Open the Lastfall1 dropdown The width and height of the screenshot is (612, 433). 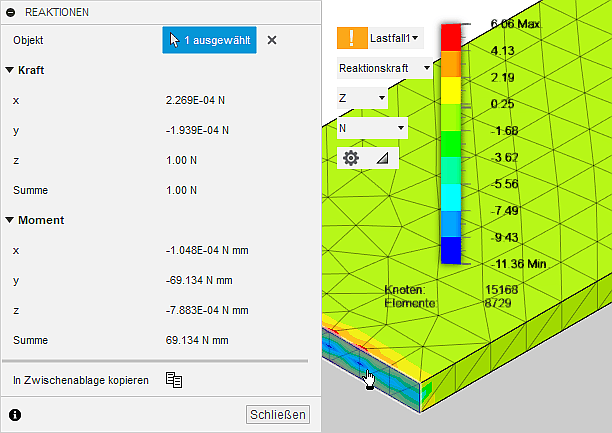coord(395,38)
